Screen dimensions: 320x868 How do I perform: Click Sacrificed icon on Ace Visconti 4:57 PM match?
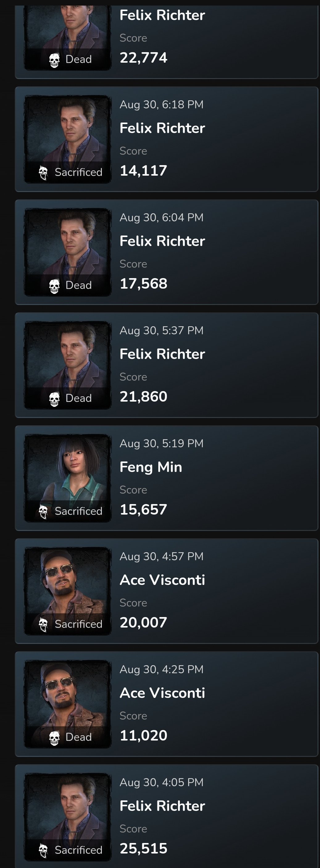(44, 625)
